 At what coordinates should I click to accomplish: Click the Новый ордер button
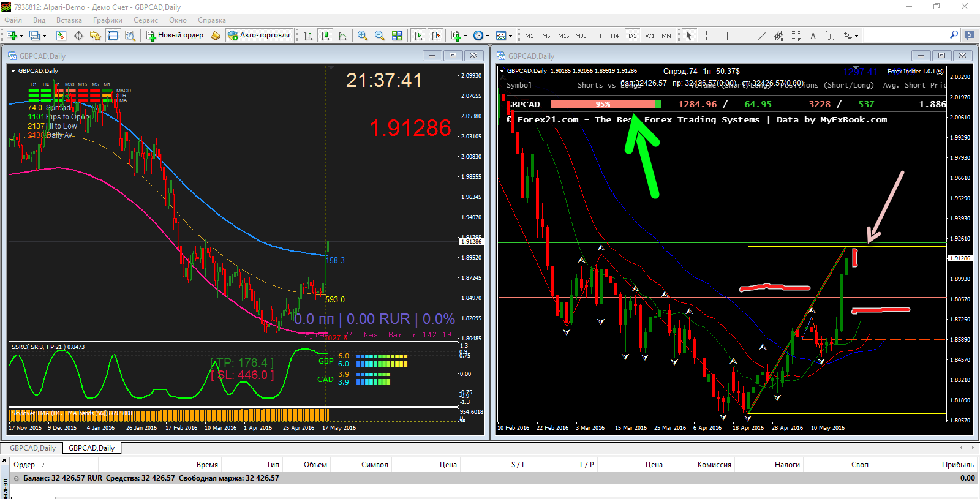click(x=175, y=36)
